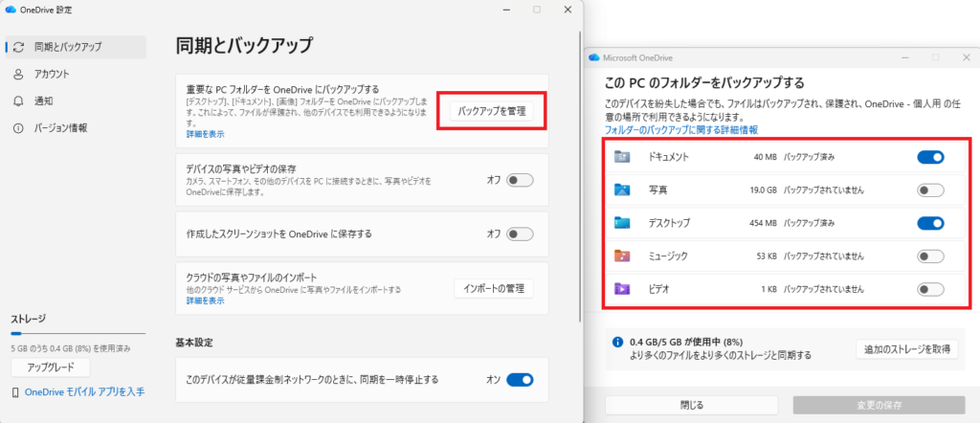The image size is (980, 423).
Task: Click the 0.4 GB/5 GB が使用中 (8%) text
Action: point(686,343)
